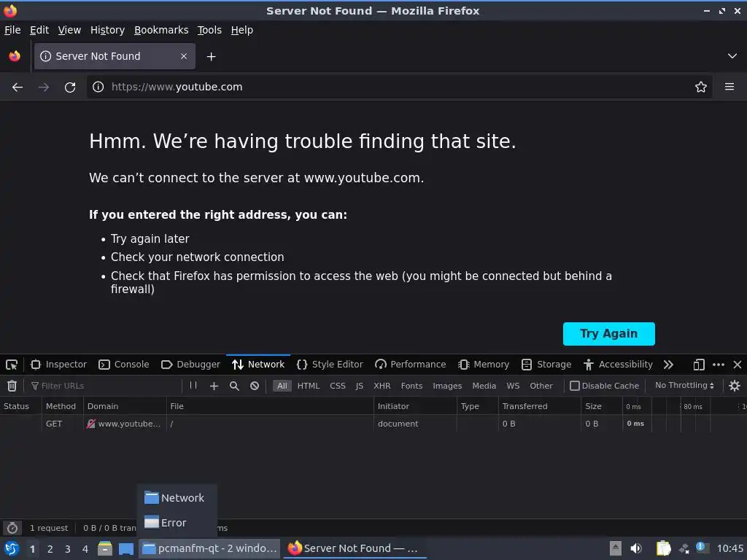This screenshot has height=560, width=747.
Task: Filter requests by WS
Action: click(513, 386)
